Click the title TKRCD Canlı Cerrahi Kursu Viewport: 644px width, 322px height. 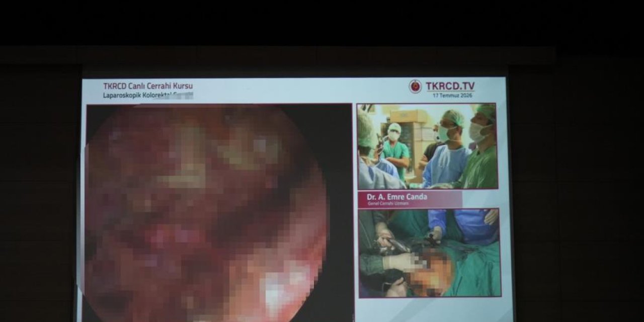148,86
